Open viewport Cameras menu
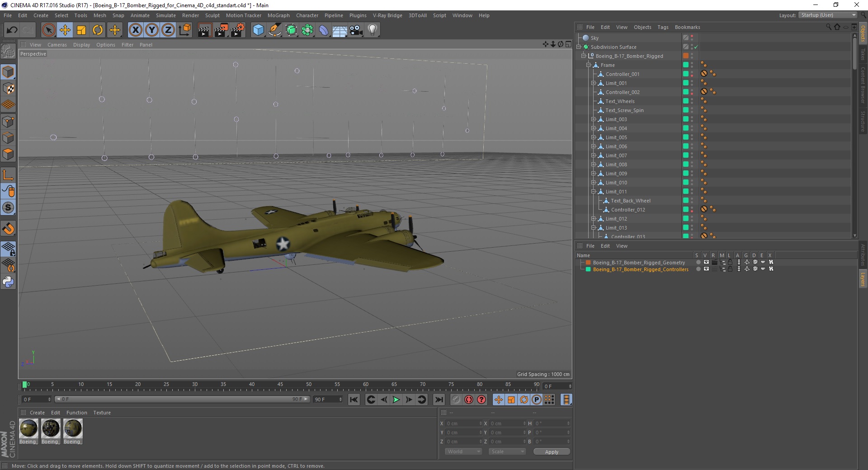 coord(57,45)
